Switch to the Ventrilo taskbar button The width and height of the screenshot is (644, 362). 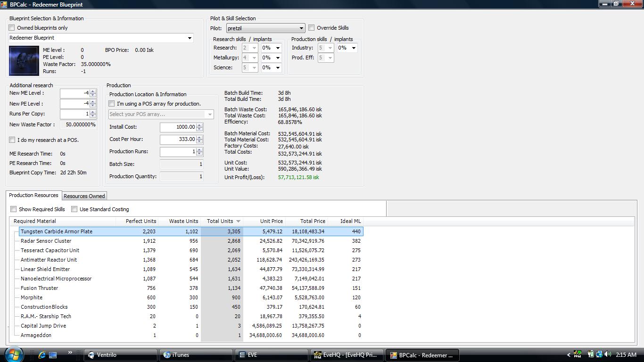[121, 355]
